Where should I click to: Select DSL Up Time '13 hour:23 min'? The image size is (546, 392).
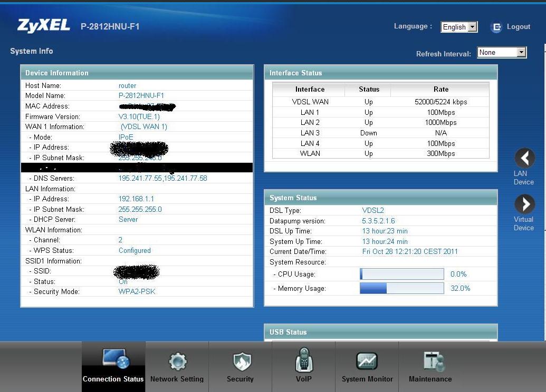(x=385, y=231)
